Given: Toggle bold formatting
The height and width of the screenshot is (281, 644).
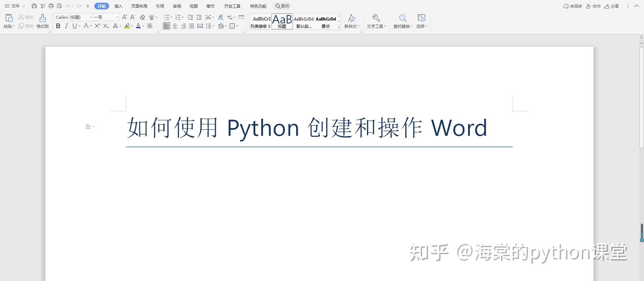Looking at the screenshot, I should [58, 26].
